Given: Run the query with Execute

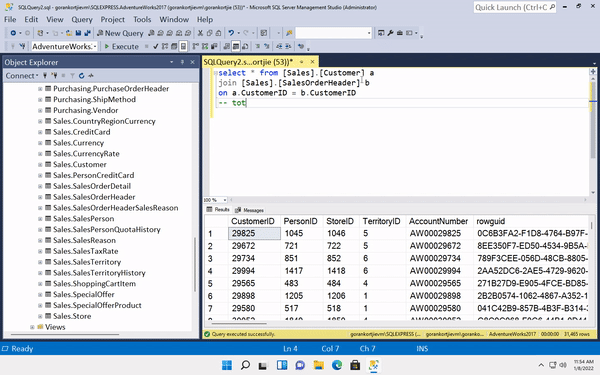Looking at the screenshot, I should click(x=122, y=47).
